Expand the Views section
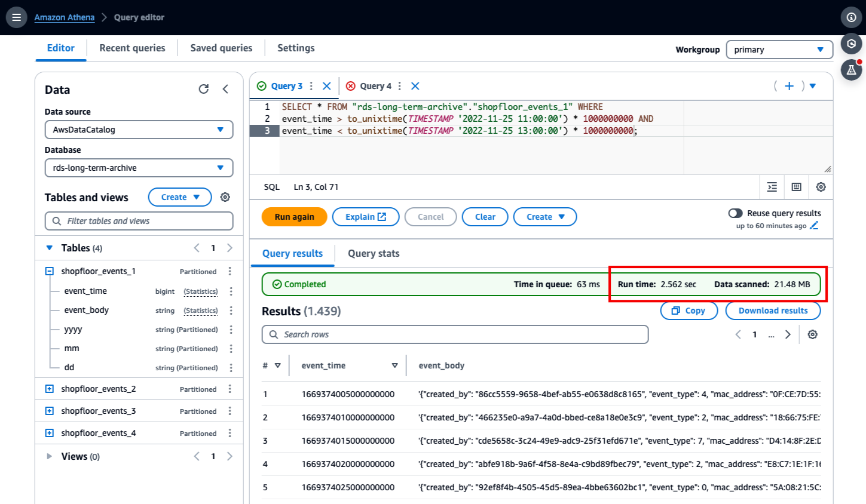 point(50,456)
